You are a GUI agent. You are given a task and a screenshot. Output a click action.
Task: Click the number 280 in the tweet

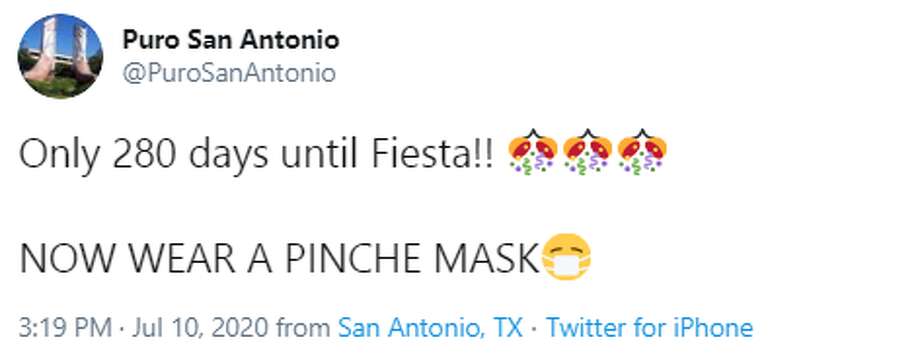coord(138,154)
